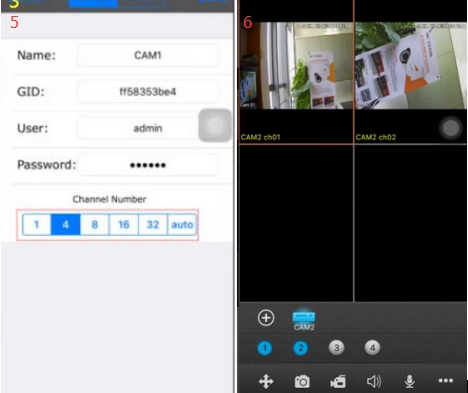The image size is (468, 393).
Task: Select channel number 16
Action: point(124,225)
